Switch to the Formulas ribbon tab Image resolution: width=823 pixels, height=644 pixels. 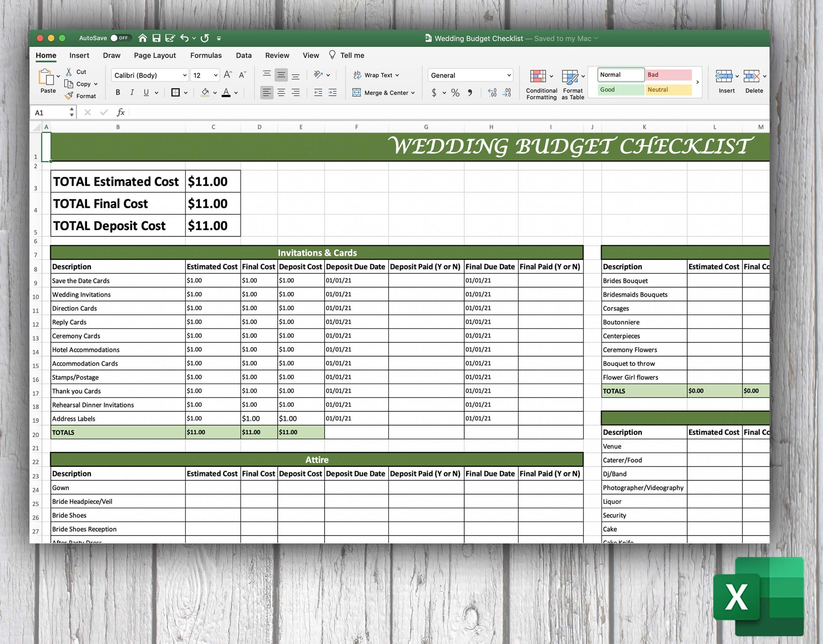coord(206,55)
